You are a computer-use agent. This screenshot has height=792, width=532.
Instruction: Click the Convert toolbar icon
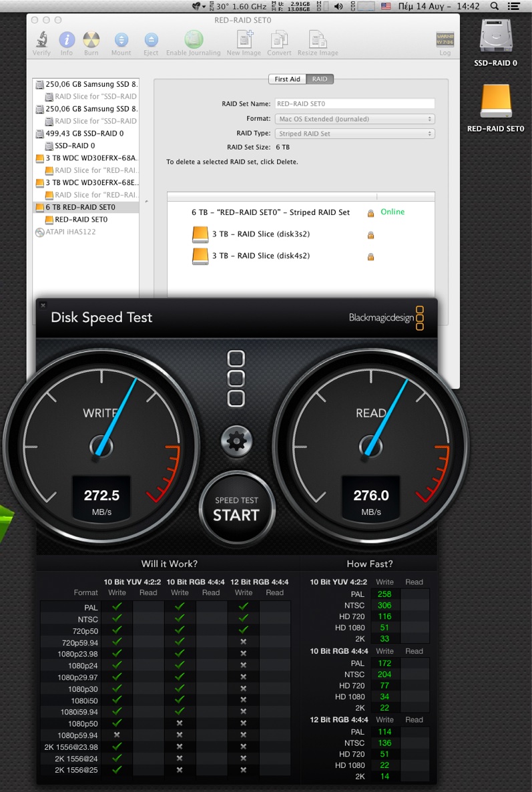click(x=279, y=39)
